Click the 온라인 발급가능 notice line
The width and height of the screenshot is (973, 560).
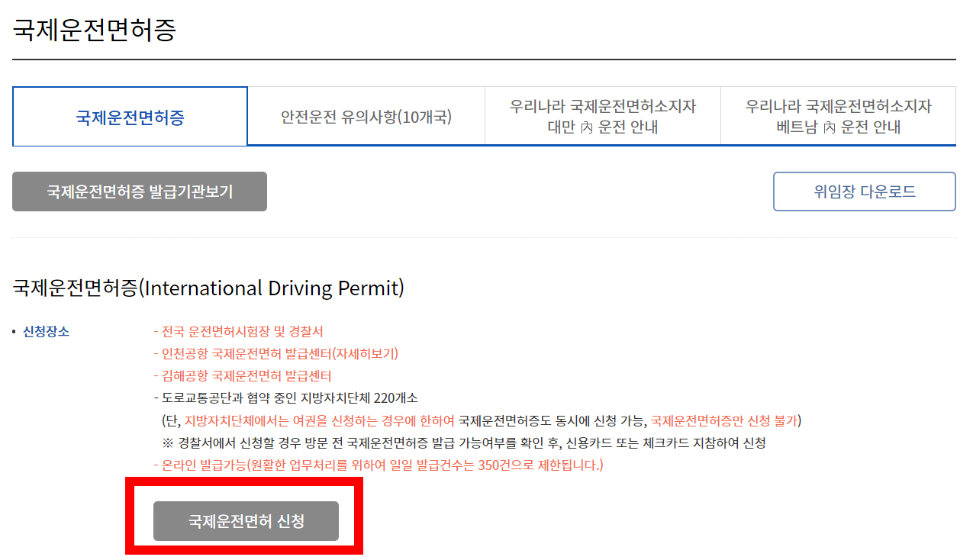[x=379, y=465]
